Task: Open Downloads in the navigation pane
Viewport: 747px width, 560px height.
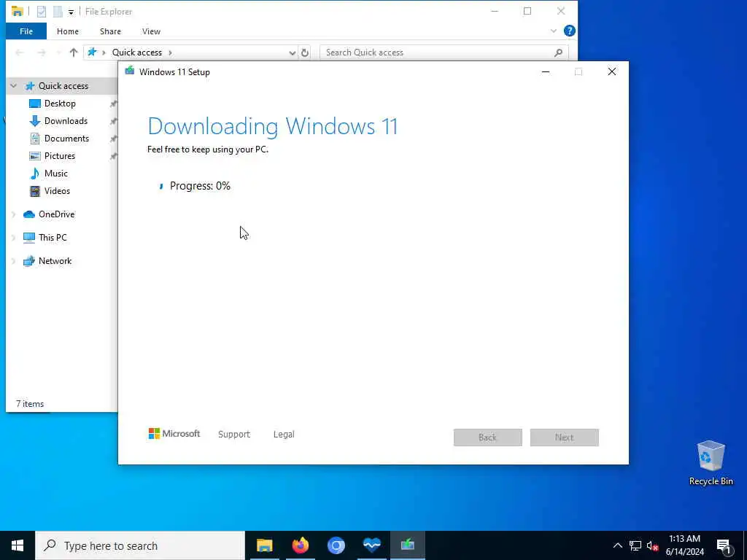Action: click(x=66, y=121)
